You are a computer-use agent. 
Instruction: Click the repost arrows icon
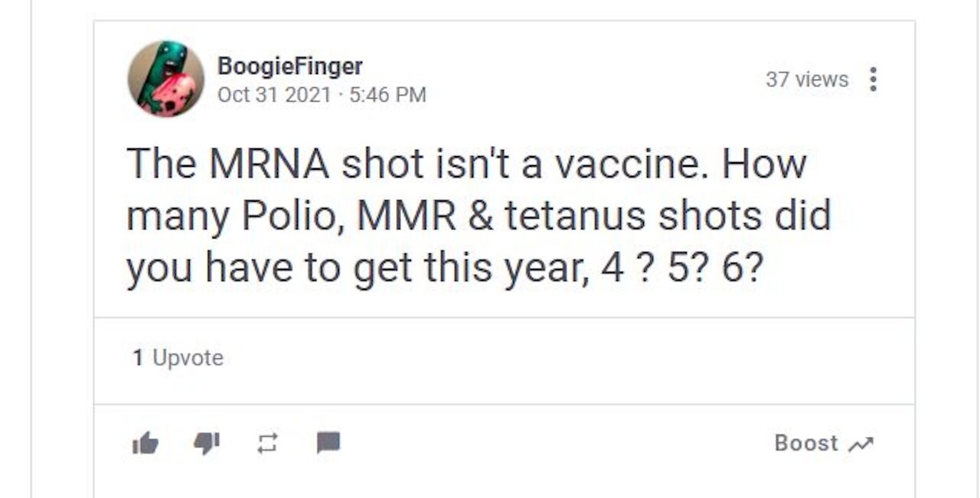pos(267,444)
